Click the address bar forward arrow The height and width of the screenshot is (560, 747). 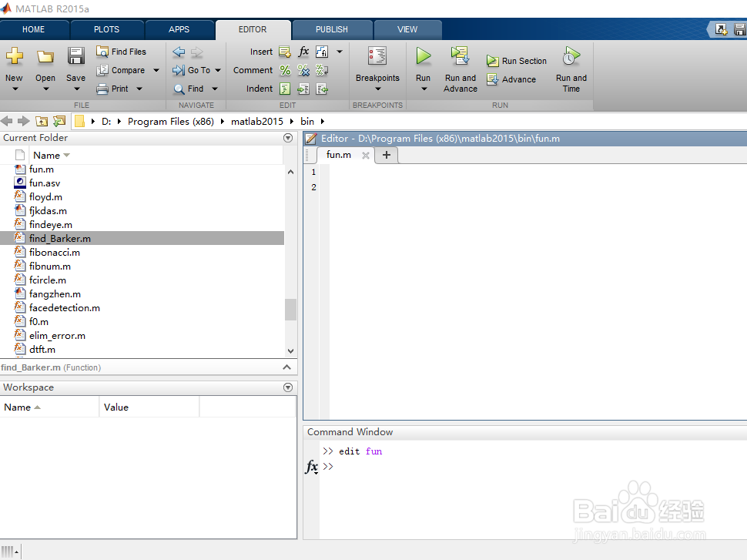pyautogui.click(x=23, y=121)
